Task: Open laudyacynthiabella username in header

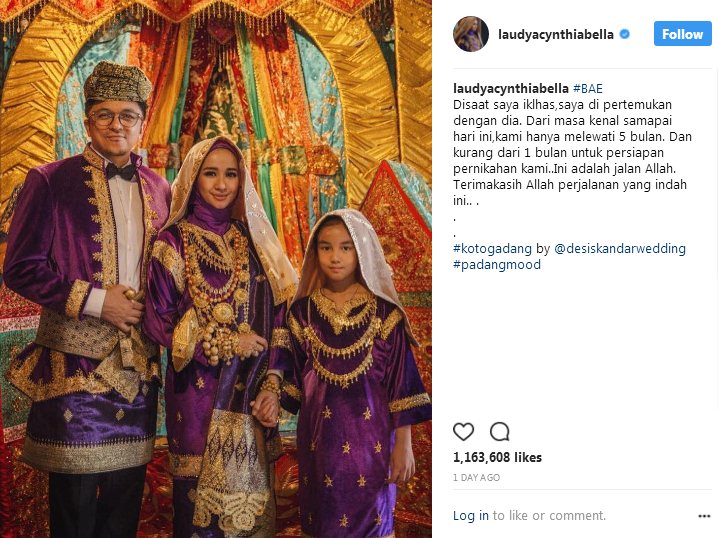Action: [555, 34]
